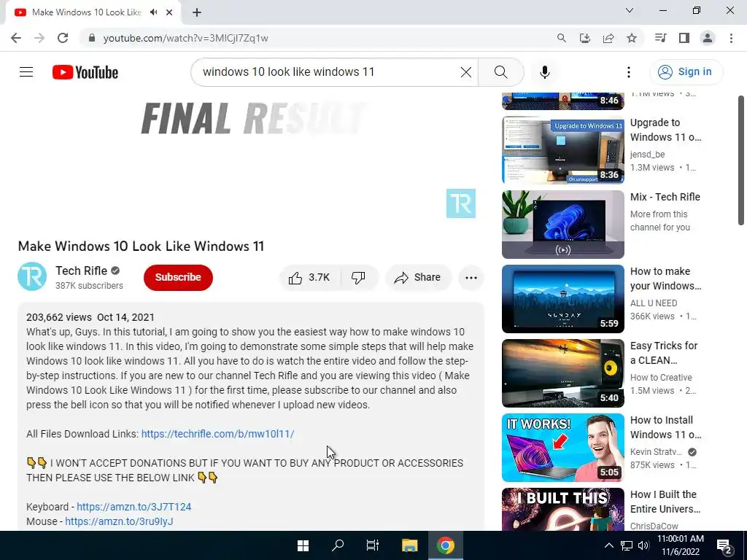This screenshot has height=560, width=747.
Task: Go forward in Chrome
Action: (x=39, y=38)
